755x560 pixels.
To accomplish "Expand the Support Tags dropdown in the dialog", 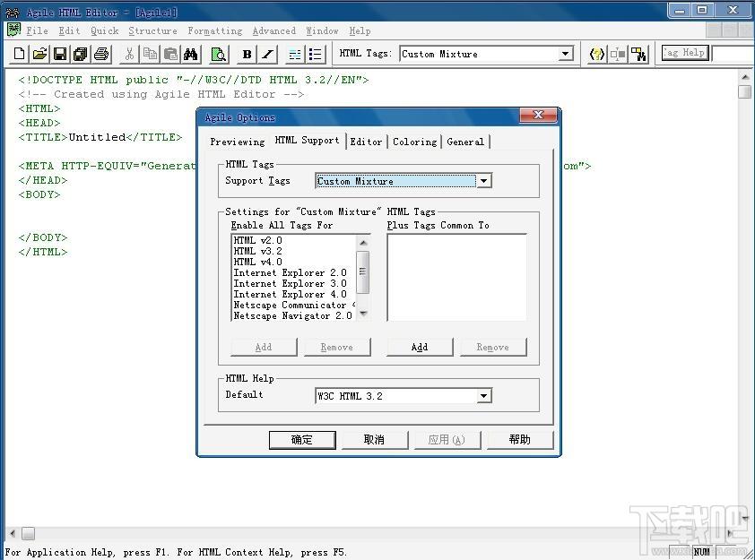I will (x=484, y=181).
